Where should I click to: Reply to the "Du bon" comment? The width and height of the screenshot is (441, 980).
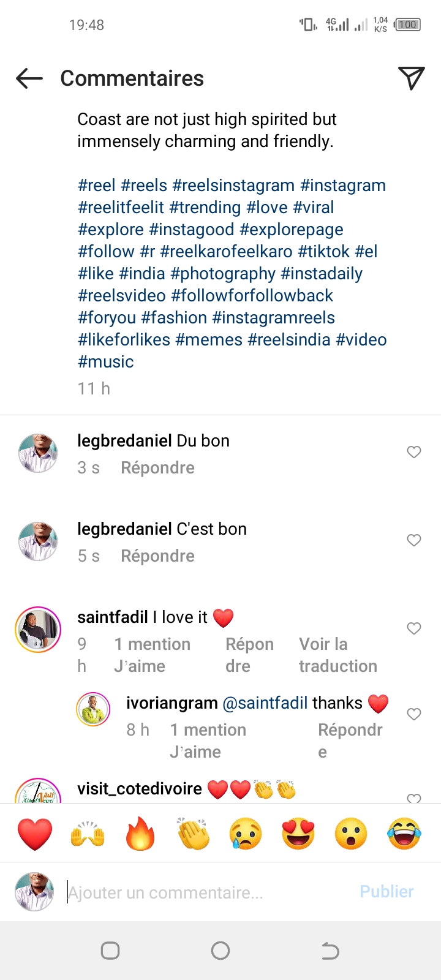point(157,468)
